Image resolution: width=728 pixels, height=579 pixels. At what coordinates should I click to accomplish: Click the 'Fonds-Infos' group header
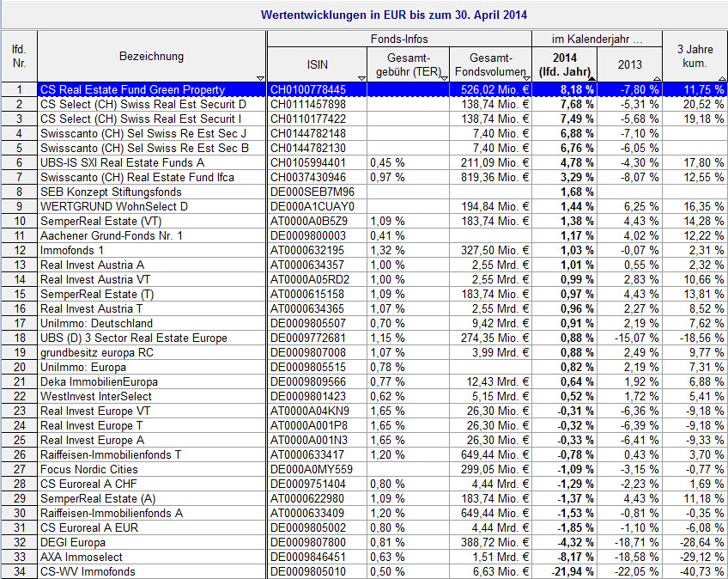coord(398,40)
